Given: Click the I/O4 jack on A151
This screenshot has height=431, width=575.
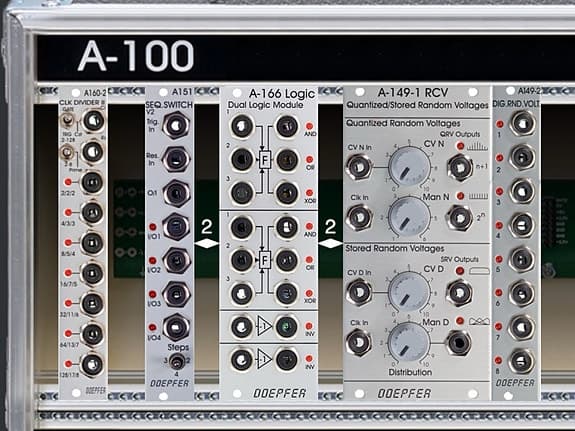Looking at the screenshot, I should coord(176,327).
